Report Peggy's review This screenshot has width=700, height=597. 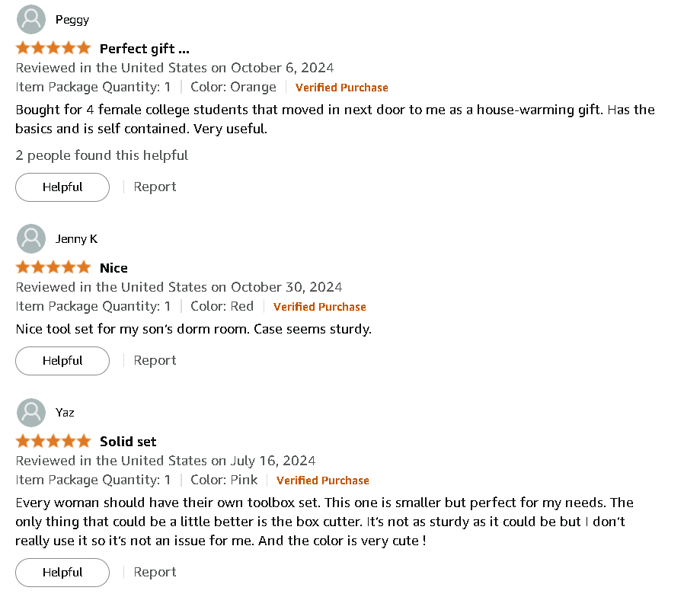[155, 187]
